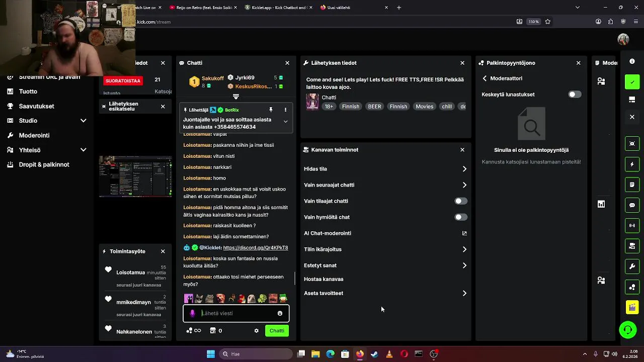
Task: Click the green headset support button
Action: click(627, 330)
